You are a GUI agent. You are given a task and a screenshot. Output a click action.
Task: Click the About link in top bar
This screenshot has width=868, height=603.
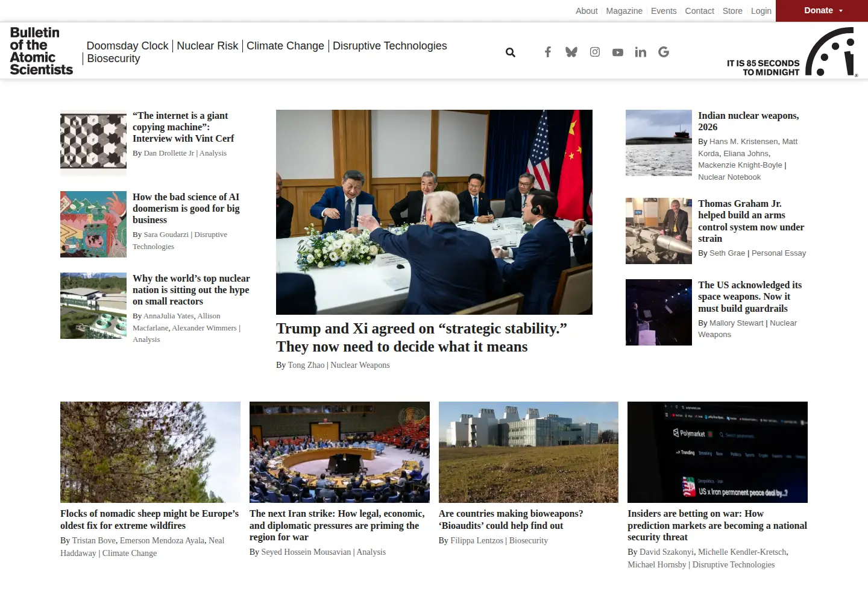[587, 11]
